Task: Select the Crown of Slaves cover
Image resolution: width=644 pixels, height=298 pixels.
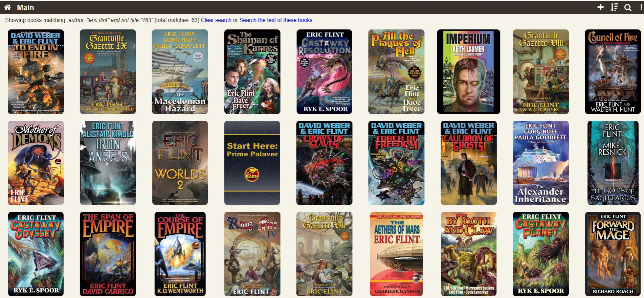Action: (324, 163)
